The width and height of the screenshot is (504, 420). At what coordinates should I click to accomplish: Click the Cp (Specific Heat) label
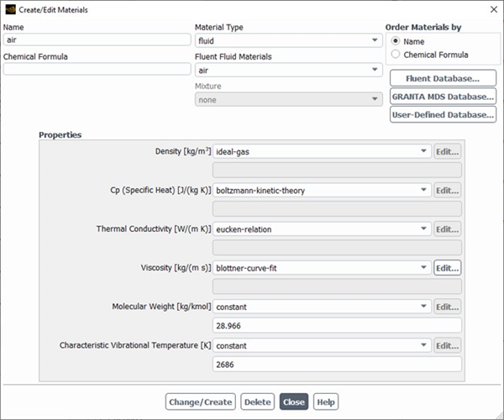click(160, 190)
